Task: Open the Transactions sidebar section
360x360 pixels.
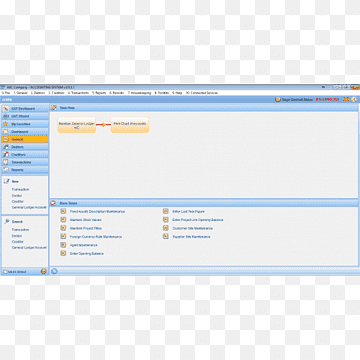Action: 25,162
